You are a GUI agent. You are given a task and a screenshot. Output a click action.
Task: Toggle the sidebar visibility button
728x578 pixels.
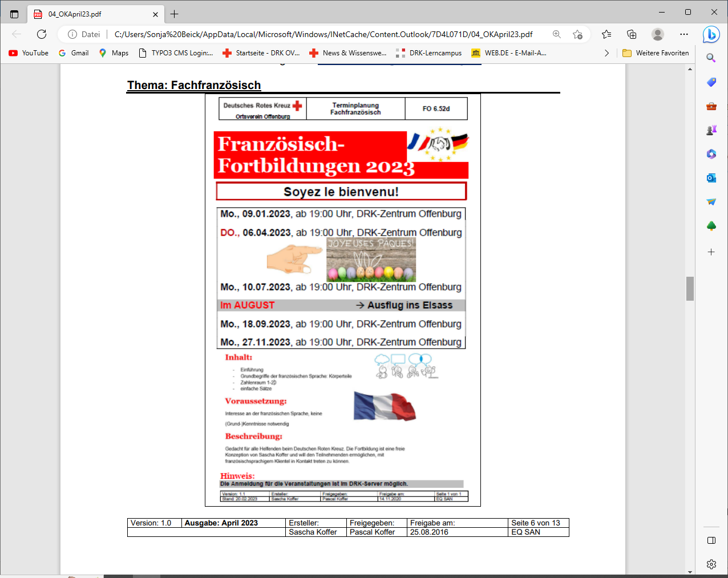point(711,540)
